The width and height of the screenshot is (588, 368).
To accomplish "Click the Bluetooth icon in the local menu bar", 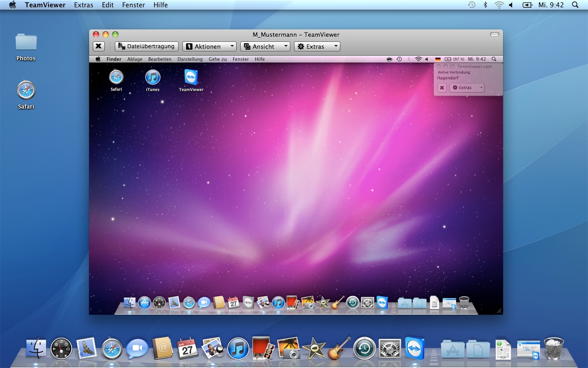I will tap(485, 5).
